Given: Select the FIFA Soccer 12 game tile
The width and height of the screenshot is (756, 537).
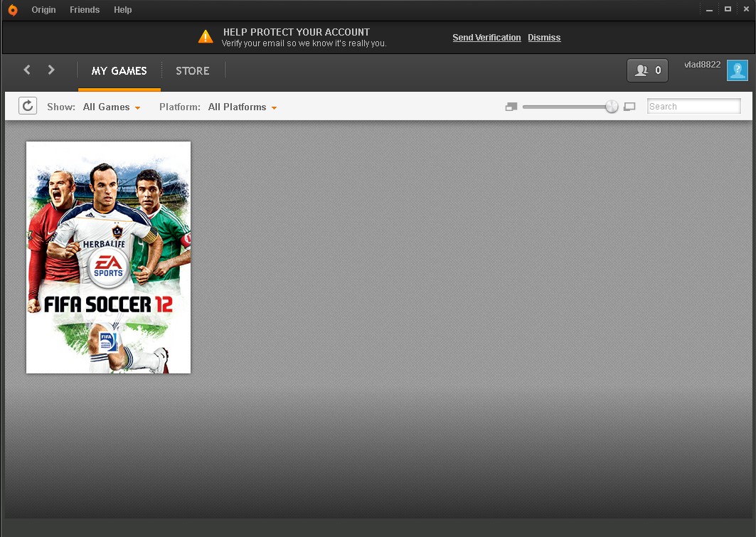Looking at the screenshot, I should [109, 257].
